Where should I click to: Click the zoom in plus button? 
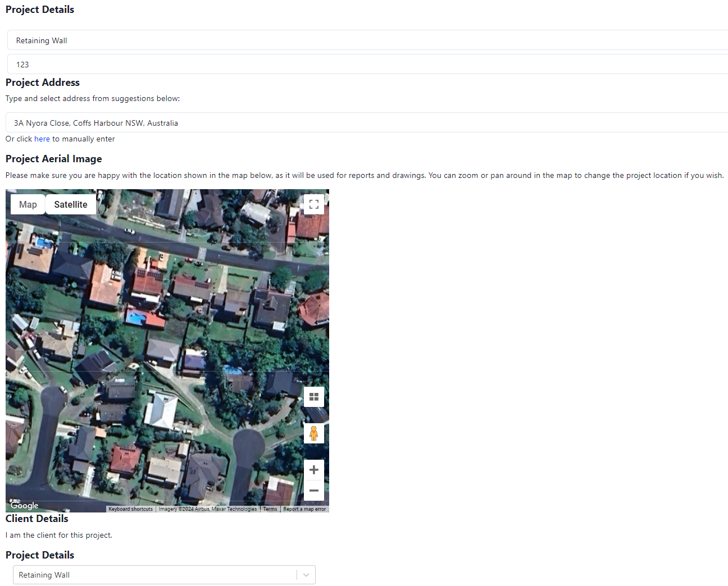(313, 470)
